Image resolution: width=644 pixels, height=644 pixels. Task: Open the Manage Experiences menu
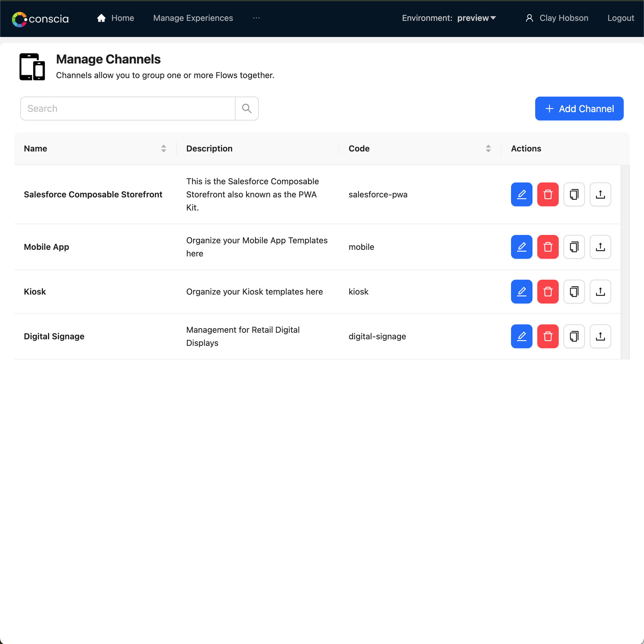[x=193, y=18]
